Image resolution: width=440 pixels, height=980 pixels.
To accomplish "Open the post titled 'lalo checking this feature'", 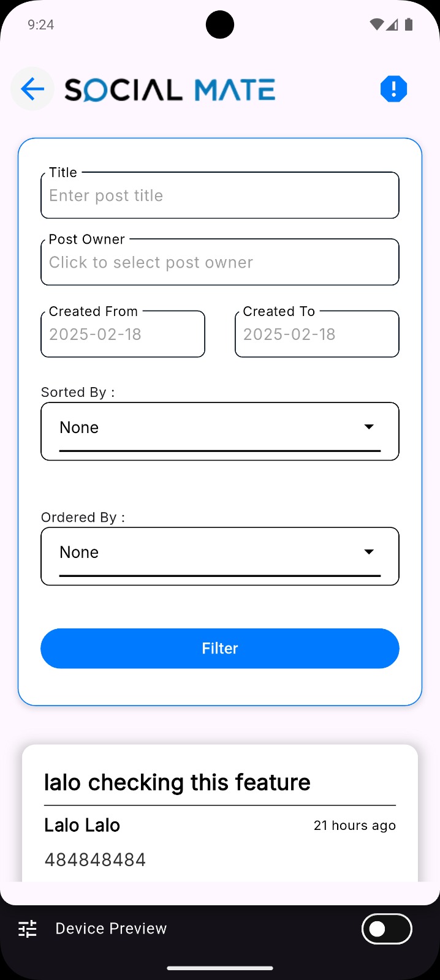I will [x=177, y=782].
